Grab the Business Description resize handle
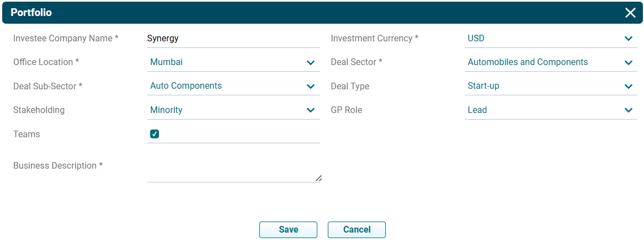 pos(318,178)
